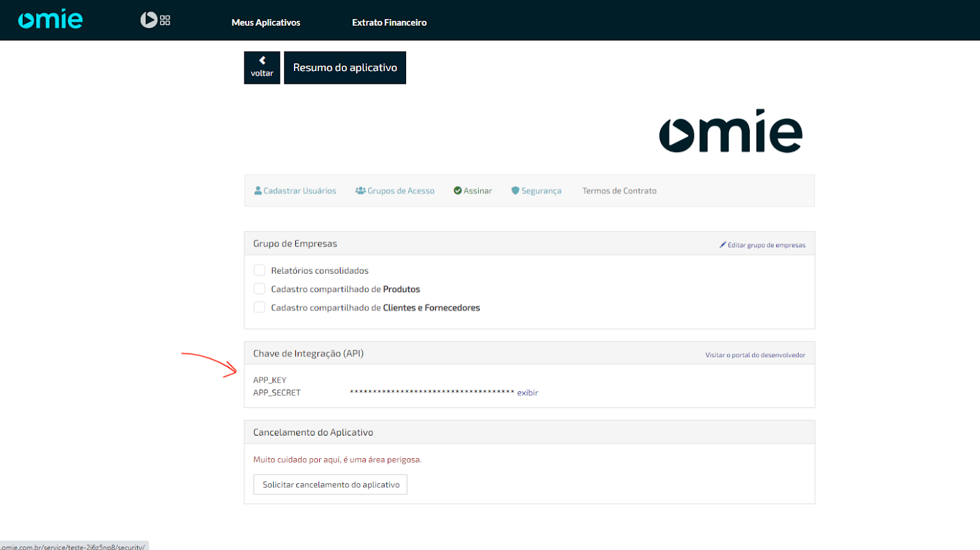
Task: Click the Cancelamento do Aplicativo header
Action: pyautogui.click(x=529, y=432)
